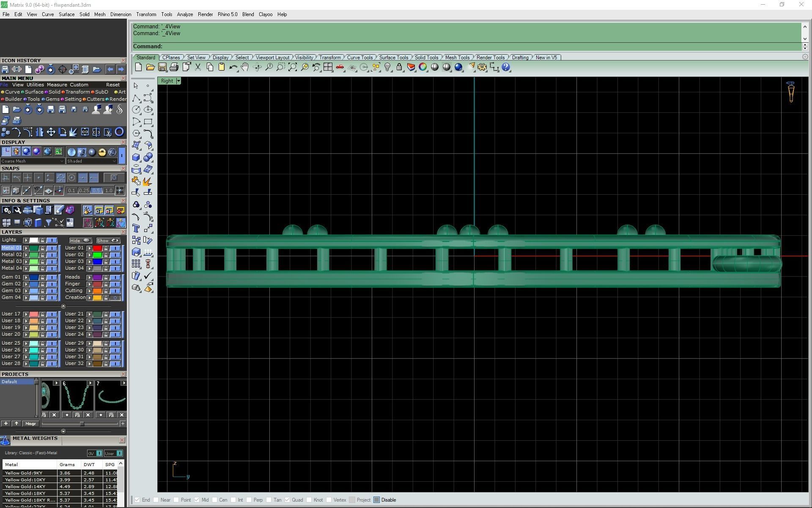Click the Undo arrow icon

pos(233,67)
